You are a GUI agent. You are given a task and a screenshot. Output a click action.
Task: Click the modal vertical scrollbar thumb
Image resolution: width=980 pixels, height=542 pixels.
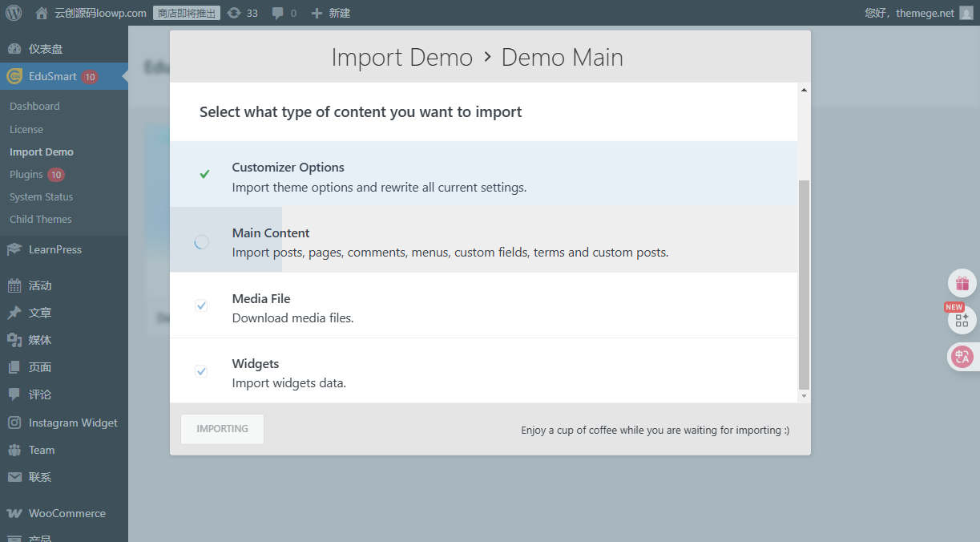804,285
